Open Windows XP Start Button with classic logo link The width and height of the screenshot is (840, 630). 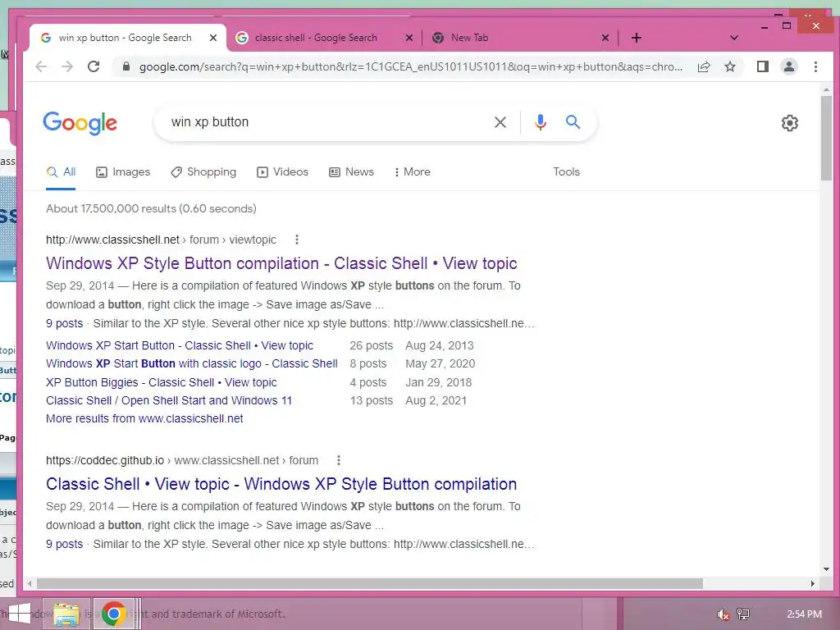(x=192, y=363)
